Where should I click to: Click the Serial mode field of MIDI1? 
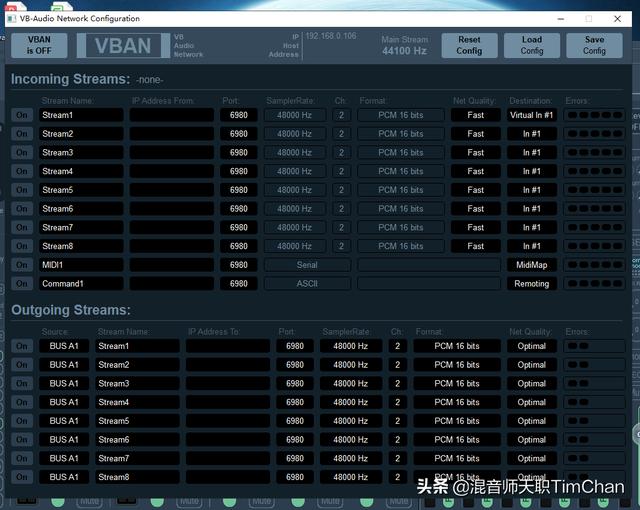click(307, 265)
